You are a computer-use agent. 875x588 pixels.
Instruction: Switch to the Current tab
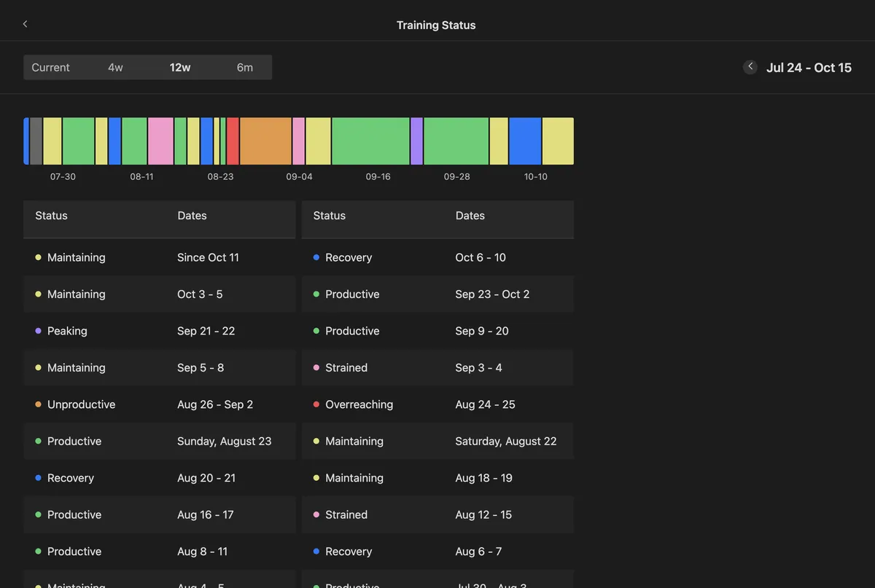51,67
